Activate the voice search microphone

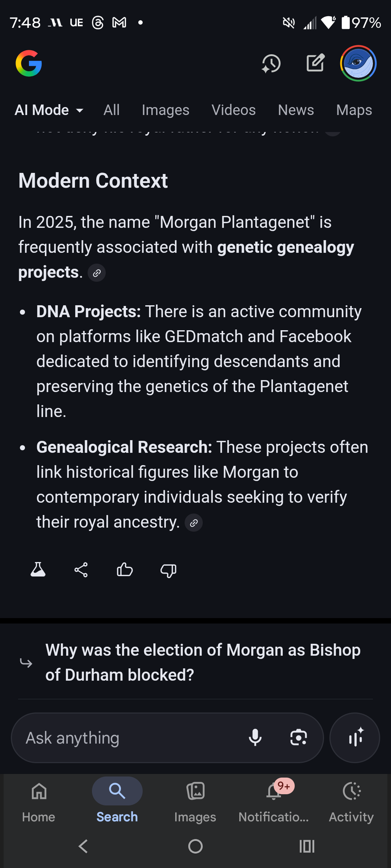(256, 738)
